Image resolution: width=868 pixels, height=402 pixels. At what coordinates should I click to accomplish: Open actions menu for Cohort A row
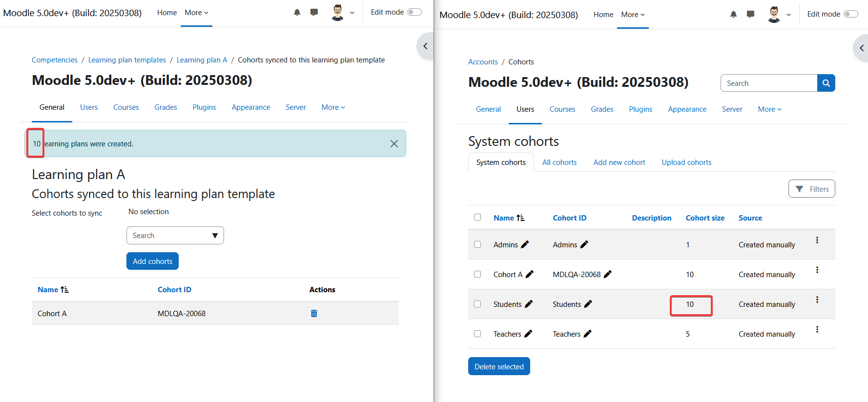click(x=817, y=270)
